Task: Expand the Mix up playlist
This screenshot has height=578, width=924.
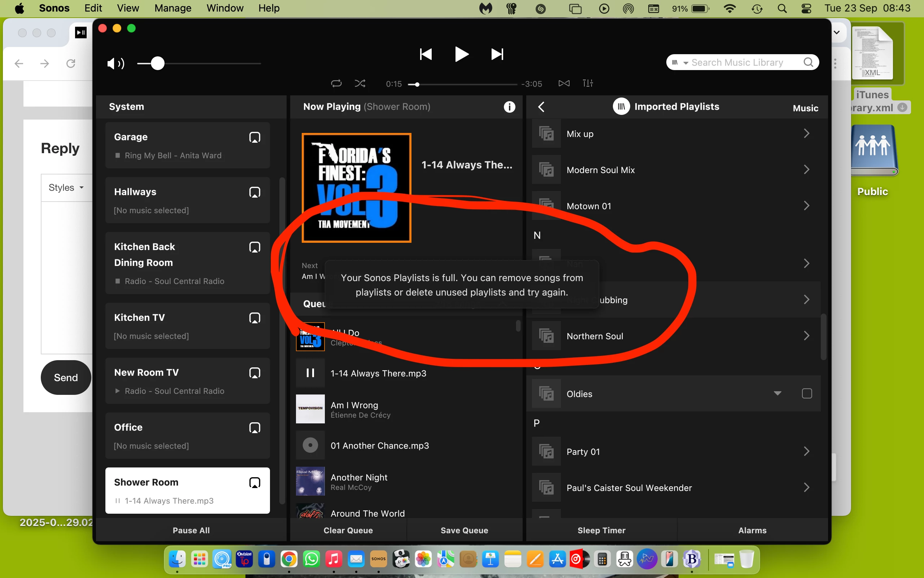Action: point(806,133)
